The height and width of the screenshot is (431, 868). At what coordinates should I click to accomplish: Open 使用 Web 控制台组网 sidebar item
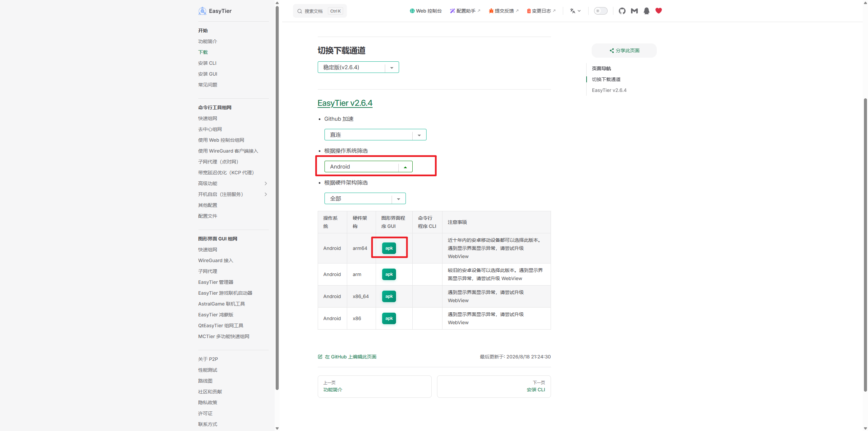(221, 140)
